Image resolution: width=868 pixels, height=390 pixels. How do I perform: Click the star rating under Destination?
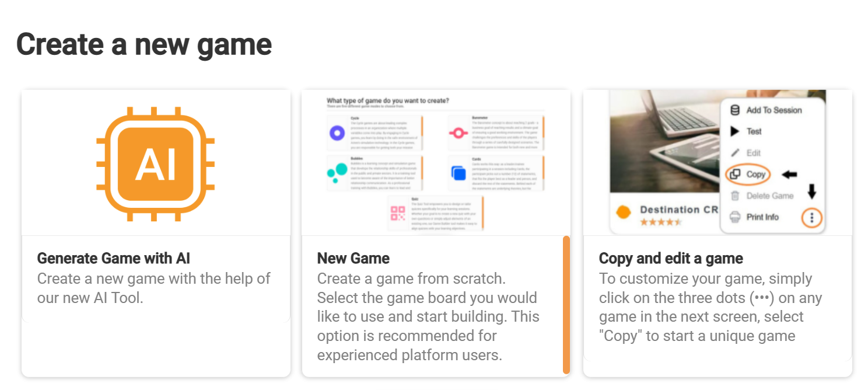(660, 222)
